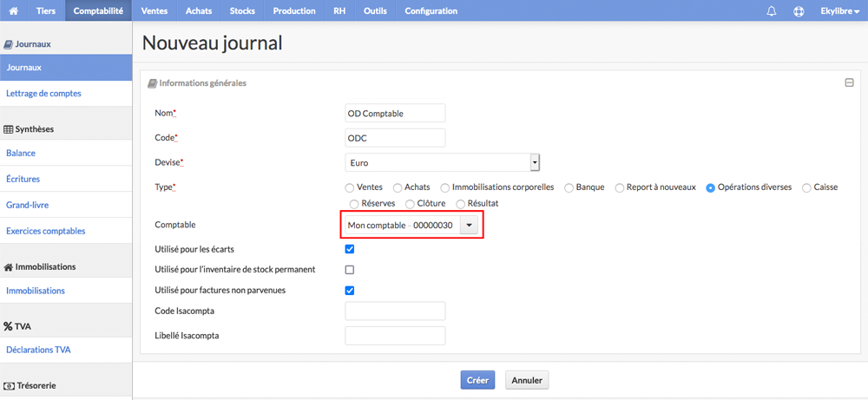Select the Clôture journal type
The height and width of the screenshot is (400, 868).
coord(411,204)
